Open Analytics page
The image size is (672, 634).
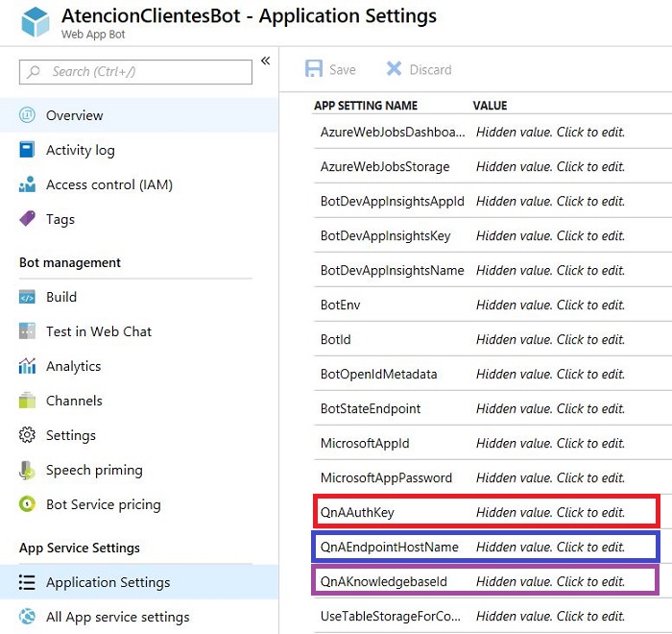pyautogui.click(x=139, y=366)
